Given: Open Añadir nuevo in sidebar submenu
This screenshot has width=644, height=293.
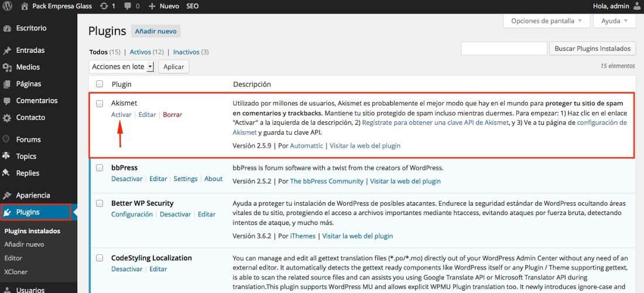Looking at the screenshot, I should click(x=24, y=244).
